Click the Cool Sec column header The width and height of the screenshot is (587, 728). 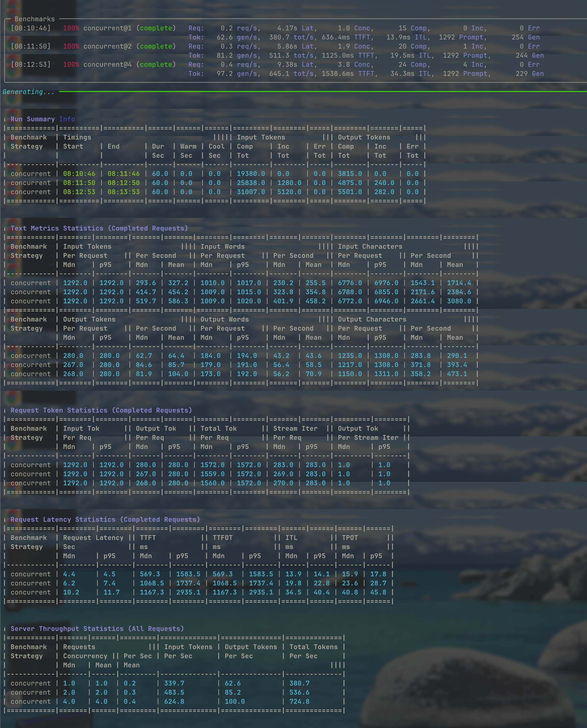[x=216, y=151]
